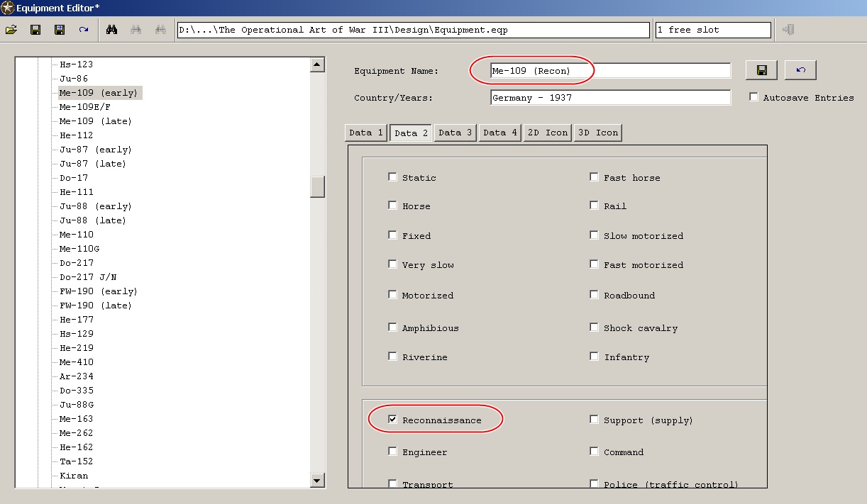867x504 pixels.
Task: Choose Me-109E/F from the list
Action: pyautogui.click(x=85, y=107)
